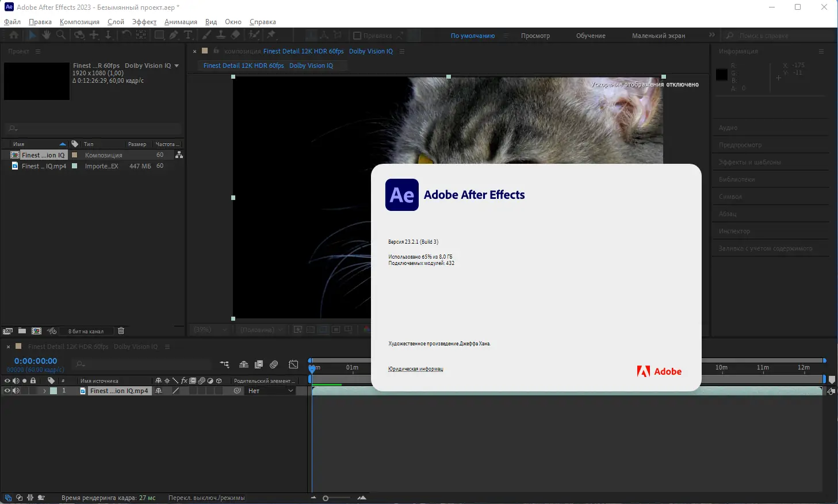This screenshot has height=504, width=838.
Task: Toggle Привязка (snapping) checkbox
Action: (358, 35)
